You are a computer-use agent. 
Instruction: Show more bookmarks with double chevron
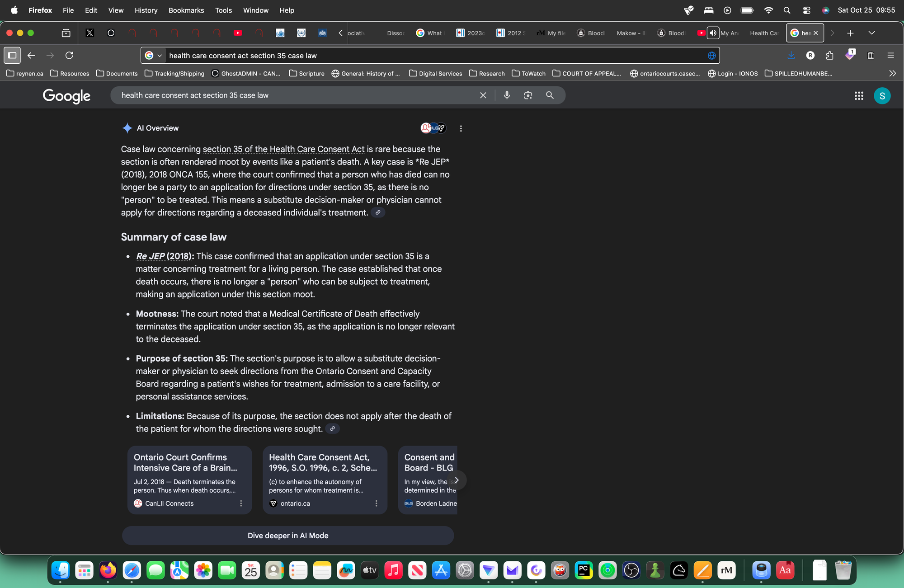(892, 73)
